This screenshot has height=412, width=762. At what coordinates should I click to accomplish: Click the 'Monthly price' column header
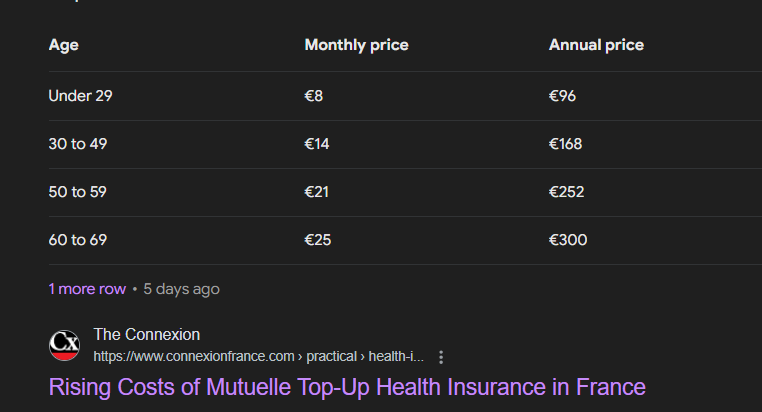coord(357,45)
